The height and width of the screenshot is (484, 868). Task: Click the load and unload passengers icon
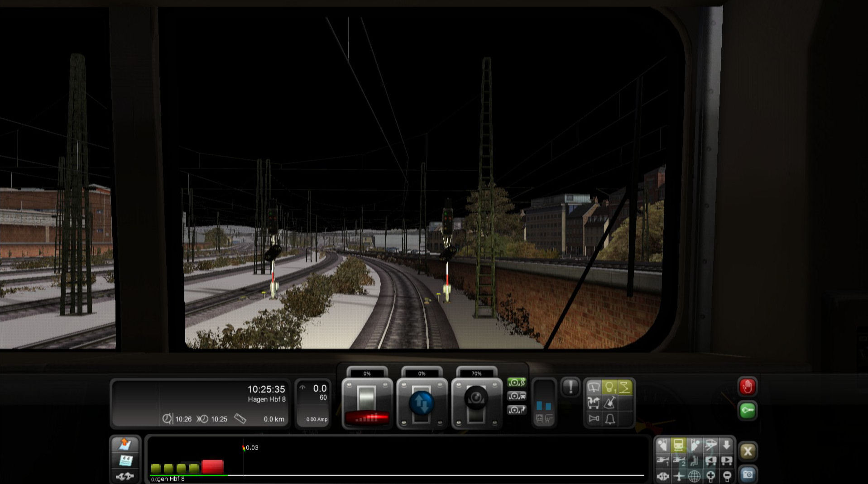pyautogui.click(x=593, y=403)
